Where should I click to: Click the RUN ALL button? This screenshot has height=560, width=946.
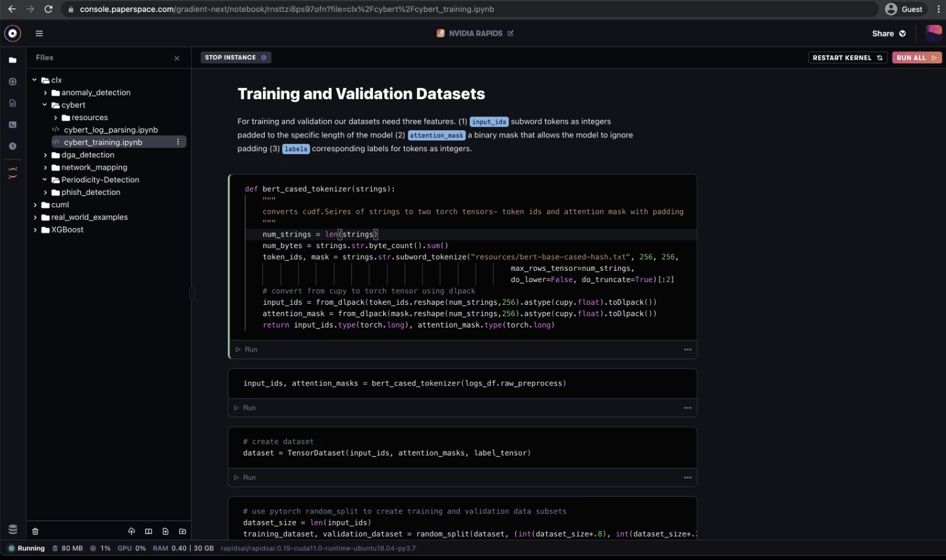pos(917,58)
